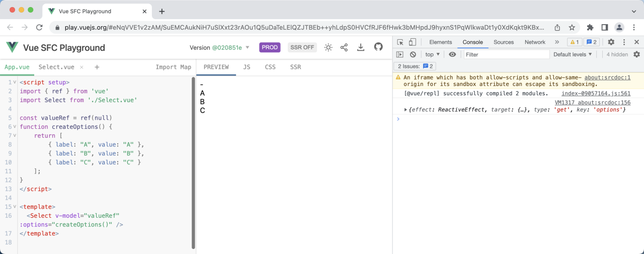Open the Default levels dropdown
This screenshot has height=254, width=644.
pyautogui.click(x=573, y=54)
